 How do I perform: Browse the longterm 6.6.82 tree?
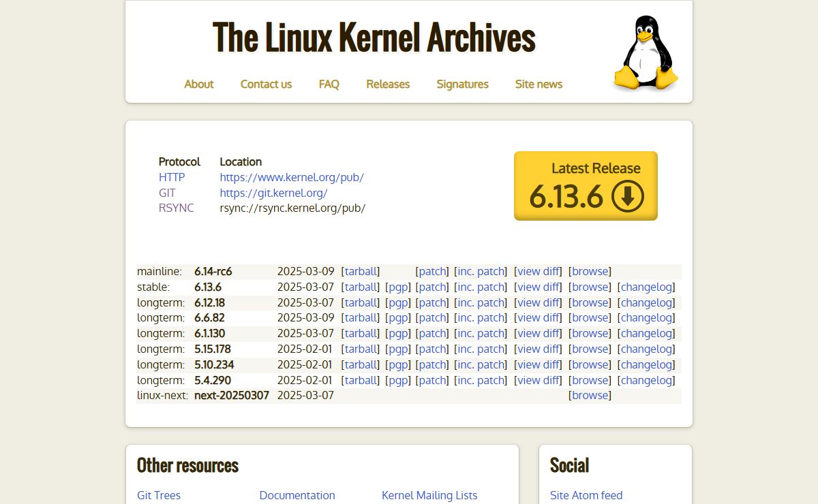tap(590, 317)
